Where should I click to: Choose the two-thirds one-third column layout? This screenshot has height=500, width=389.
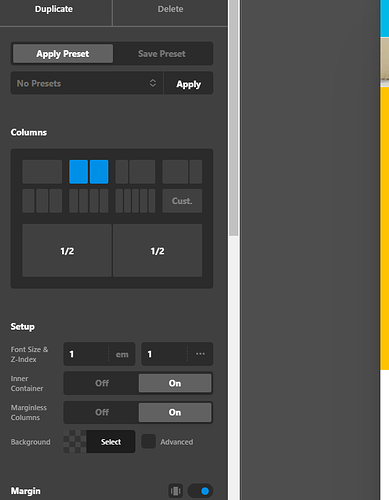[182, 172]
